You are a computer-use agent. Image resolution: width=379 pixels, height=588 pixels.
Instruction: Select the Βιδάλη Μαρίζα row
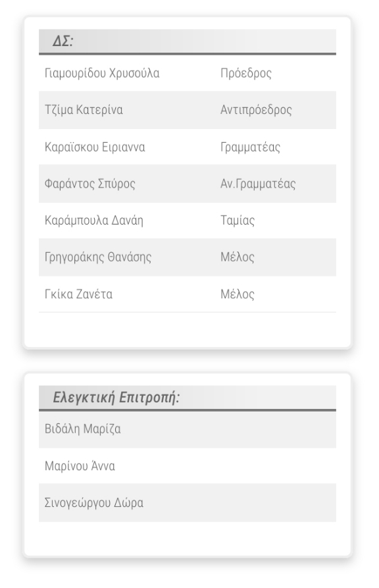pyautogui.click(x=187, y=429)
